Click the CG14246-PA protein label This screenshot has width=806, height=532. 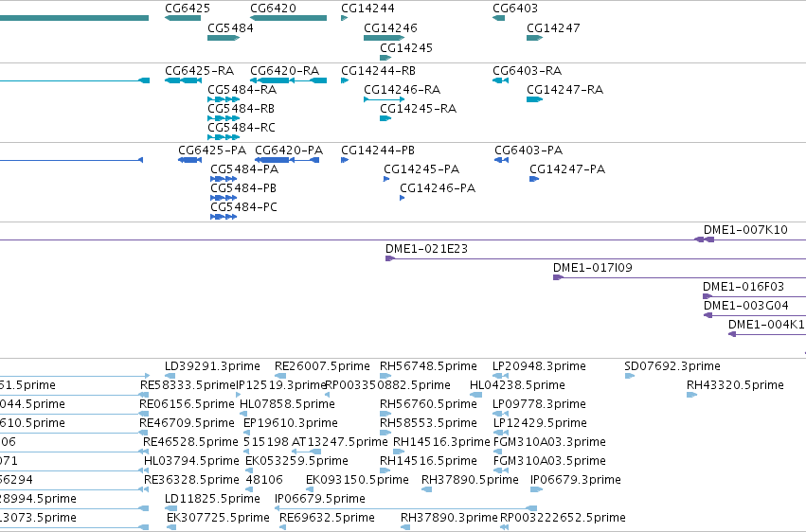point(438,188)
